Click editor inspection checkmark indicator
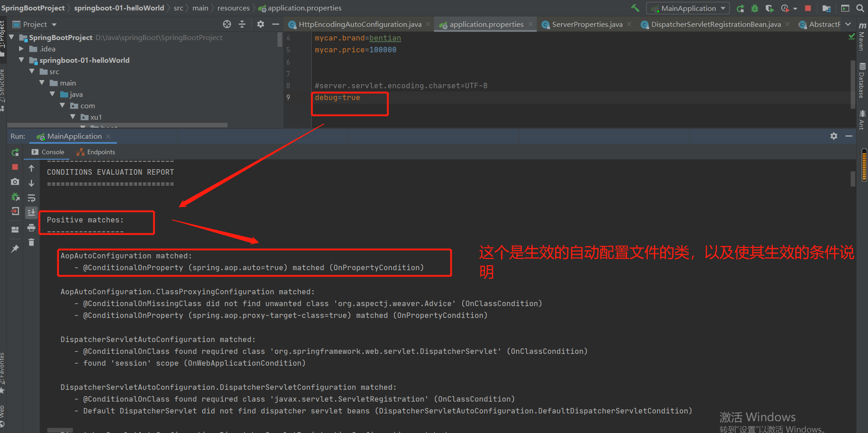This screenshot has height=433, width=868. [x=852, y=36]
